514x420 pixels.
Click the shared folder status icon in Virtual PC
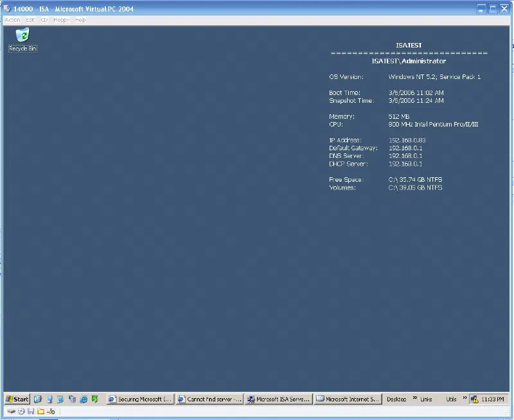tap(40, 411)
